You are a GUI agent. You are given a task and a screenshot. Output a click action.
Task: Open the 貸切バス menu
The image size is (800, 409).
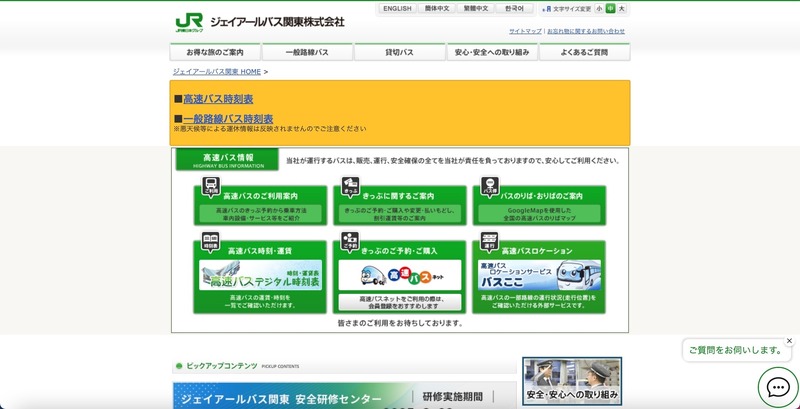coord(399,52)
